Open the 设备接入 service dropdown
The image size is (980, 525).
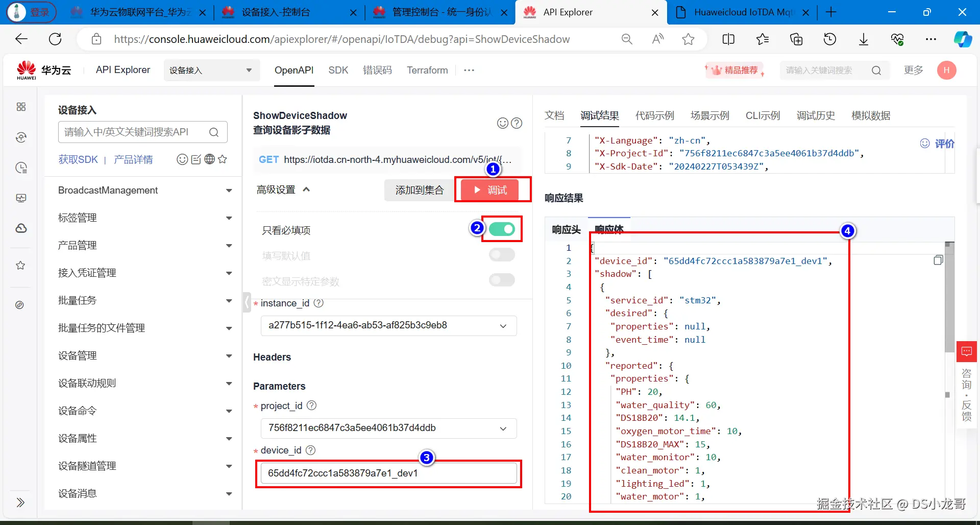click(x=211, y=70)
